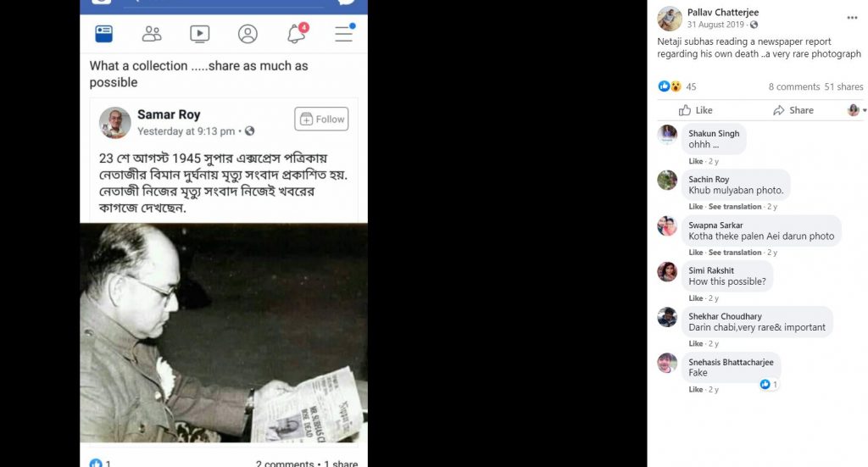Follow Samar Roy
Viewport: 868px width, 467px height.
(x=321, y=119)
